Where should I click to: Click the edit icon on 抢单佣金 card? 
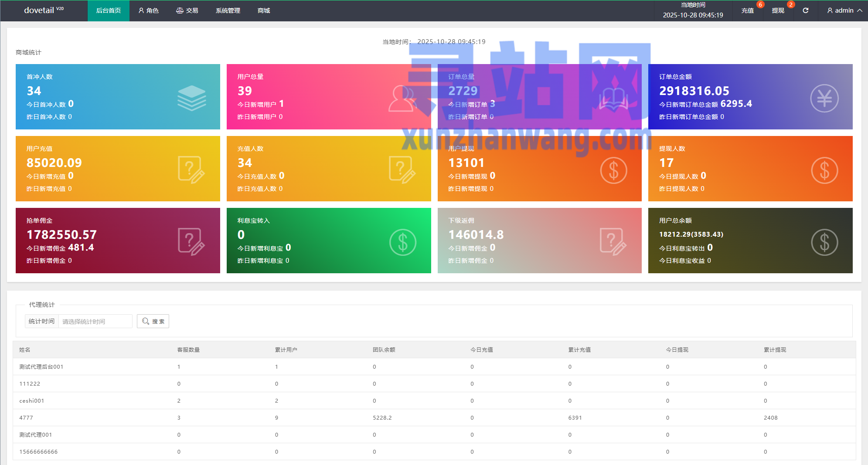click(191, 241)
